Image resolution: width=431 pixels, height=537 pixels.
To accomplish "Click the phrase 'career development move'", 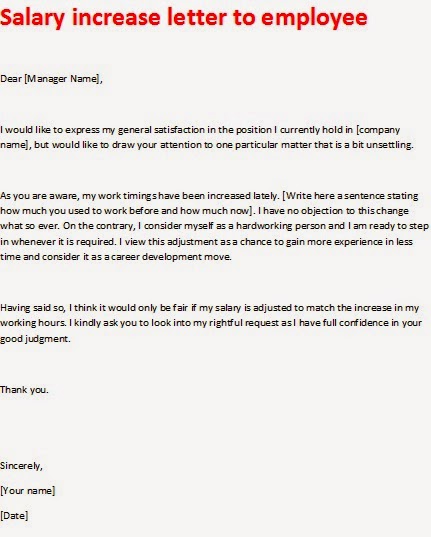I will [171, 257].
